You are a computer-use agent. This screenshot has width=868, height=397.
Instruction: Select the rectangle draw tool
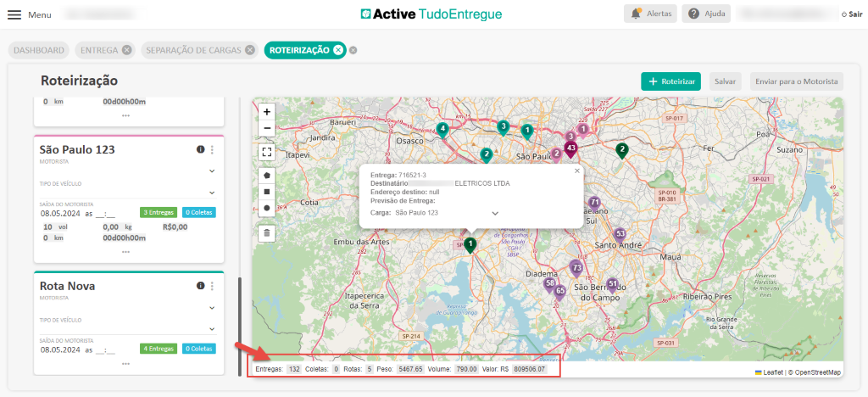point(267,192)
